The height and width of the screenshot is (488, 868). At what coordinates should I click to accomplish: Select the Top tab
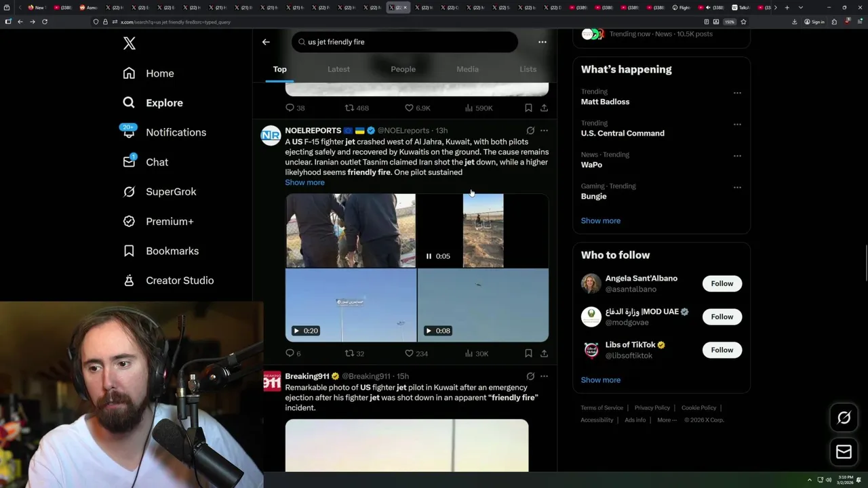[279, 69]
